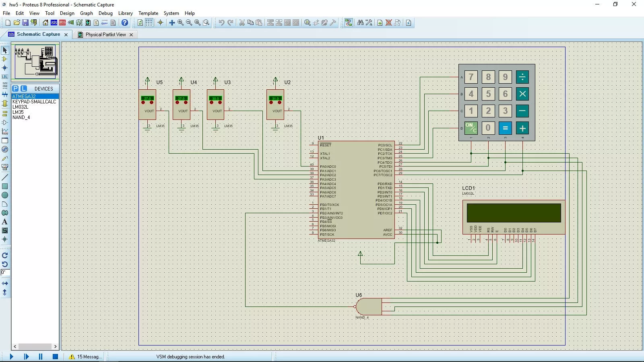Viewport: 644px width, 362px height.
Task: Select the Component Mode tool
Action: point(5,59)
